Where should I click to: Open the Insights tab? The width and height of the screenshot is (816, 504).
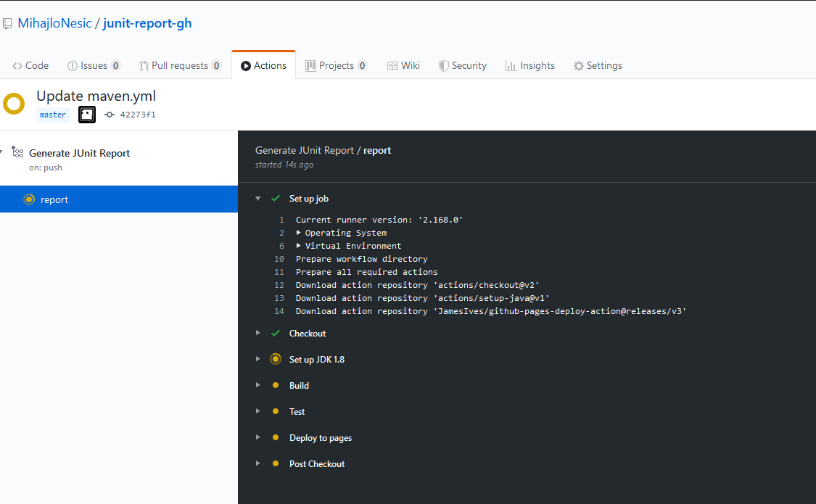click(529, 65)
